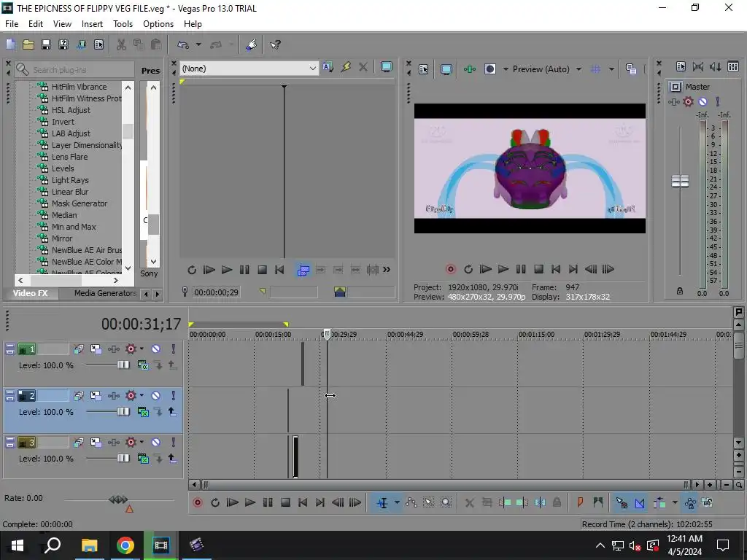Stop playback in the video preview controls
Image resolution: width=747 pixels, height=560 pixels.
pyautogui.click(x=538, y=269)
